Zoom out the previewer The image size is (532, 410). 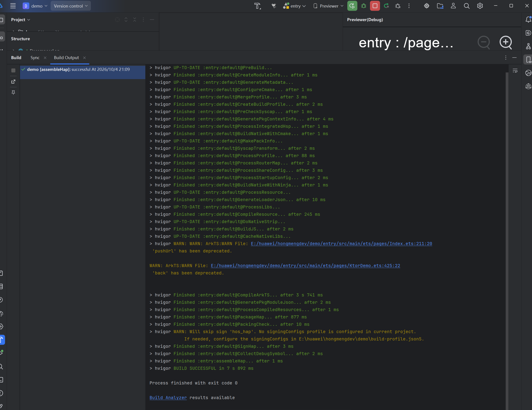pyautogui.click(x=484, y=42)
